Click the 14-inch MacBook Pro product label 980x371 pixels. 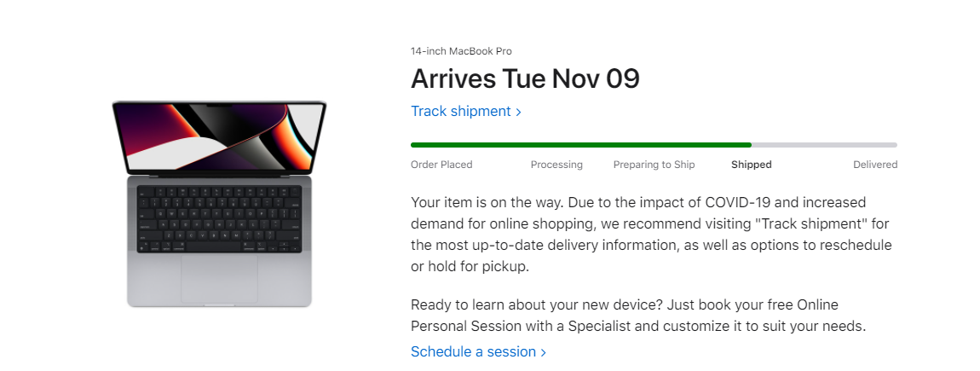coord(461,51)
